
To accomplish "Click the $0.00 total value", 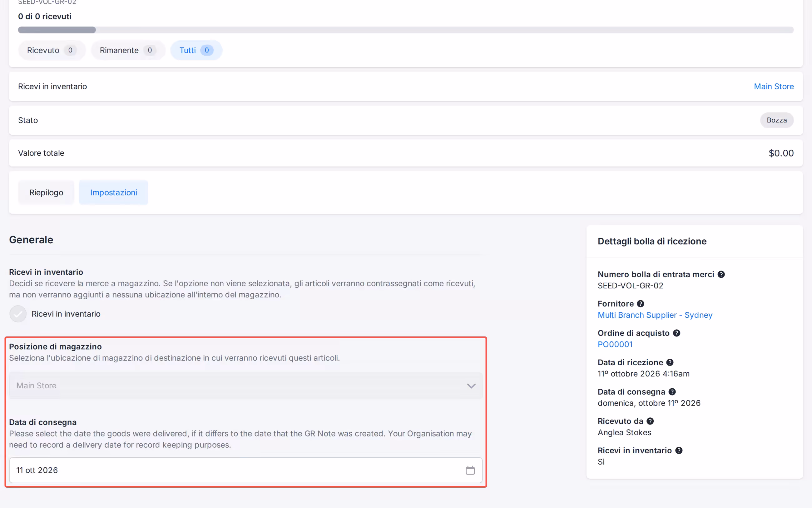I will [x=781, y=153].
